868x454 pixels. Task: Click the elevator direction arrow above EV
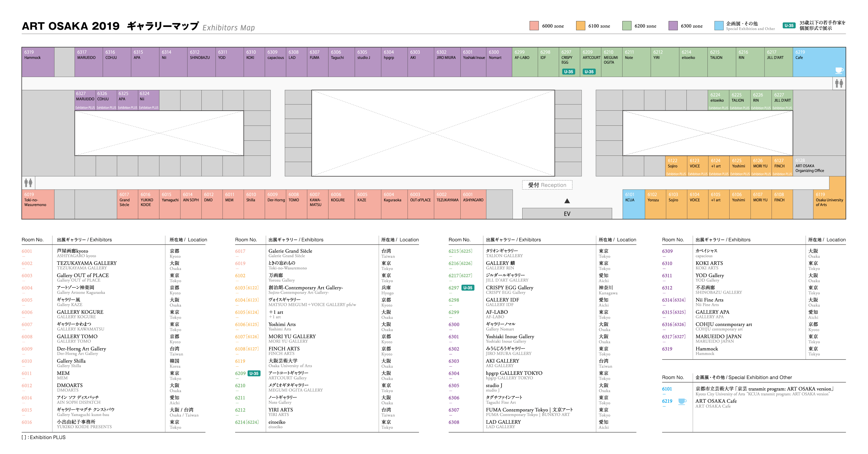(567, 201)
